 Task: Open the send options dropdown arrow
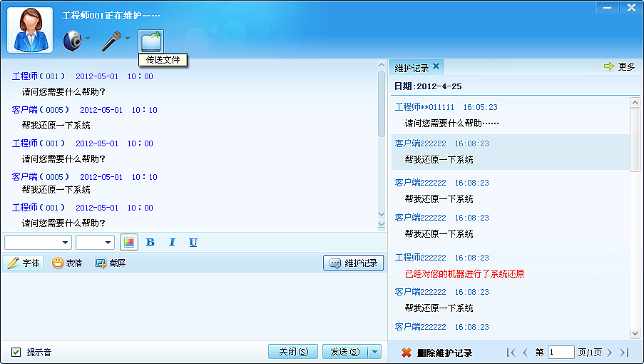pyautogui.click(x=374, y=352)
